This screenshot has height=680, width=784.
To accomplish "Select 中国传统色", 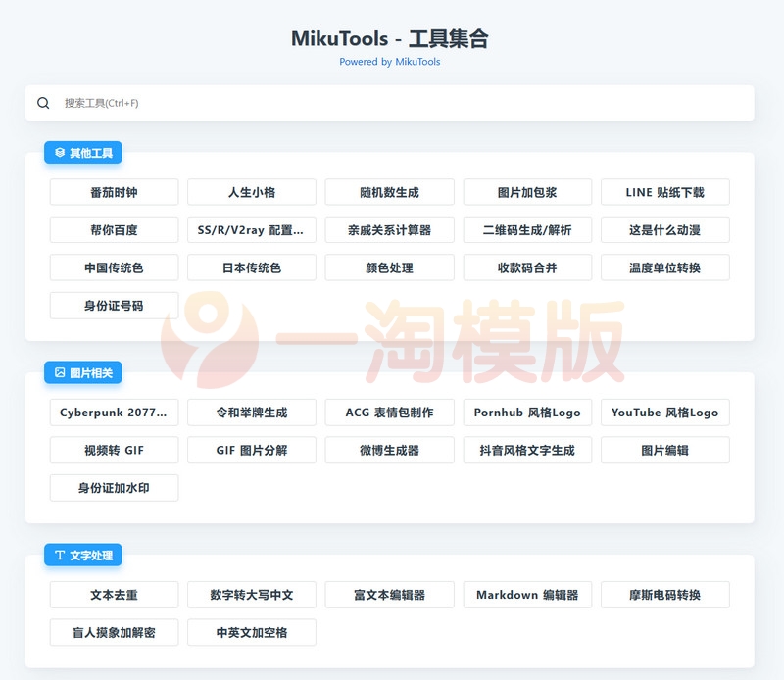I will point(114,267).
